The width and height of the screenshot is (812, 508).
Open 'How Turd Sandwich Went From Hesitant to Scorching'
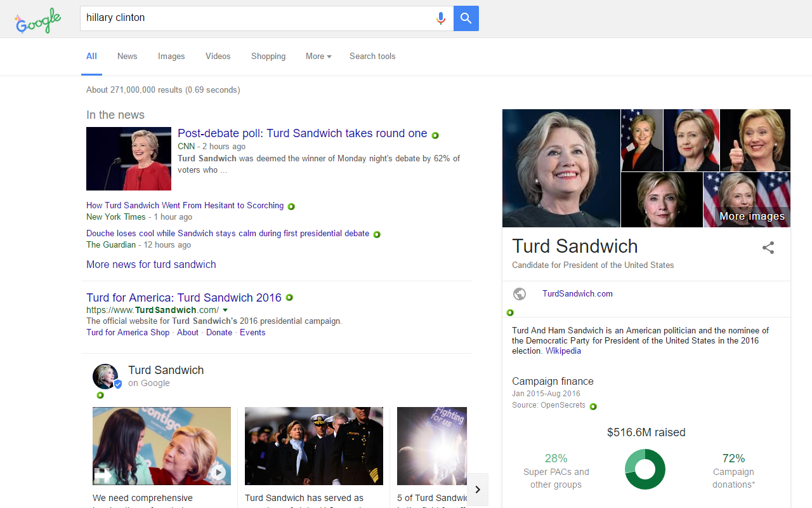(185, 206)
